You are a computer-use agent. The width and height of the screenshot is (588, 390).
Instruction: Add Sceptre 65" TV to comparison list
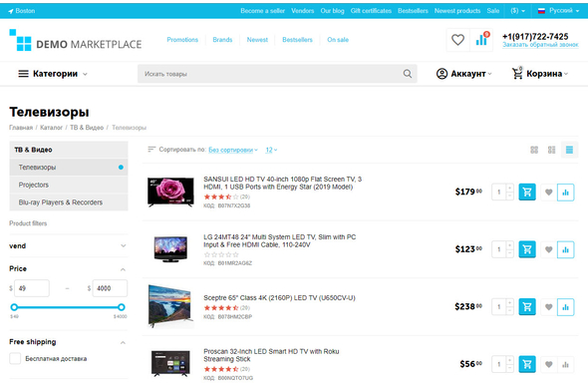(x=565, y=307)
